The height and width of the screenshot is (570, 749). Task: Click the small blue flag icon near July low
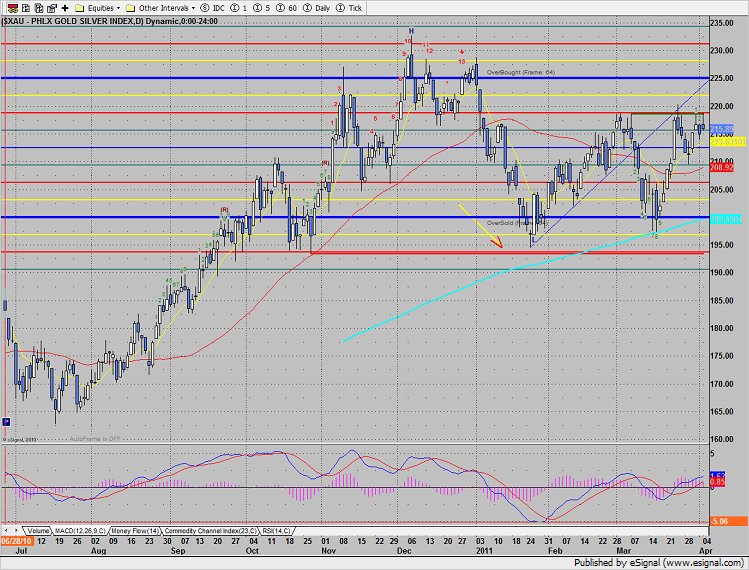pos(6,422)
